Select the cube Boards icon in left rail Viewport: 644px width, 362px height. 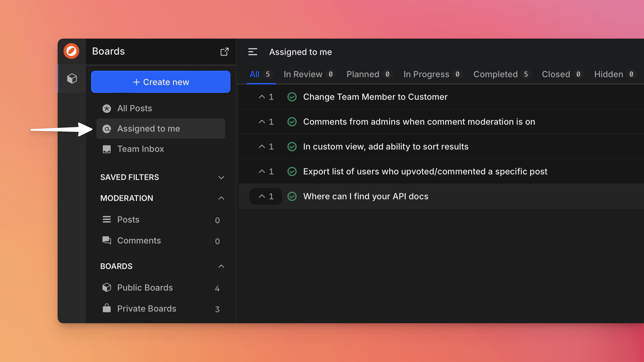(72, 79)
